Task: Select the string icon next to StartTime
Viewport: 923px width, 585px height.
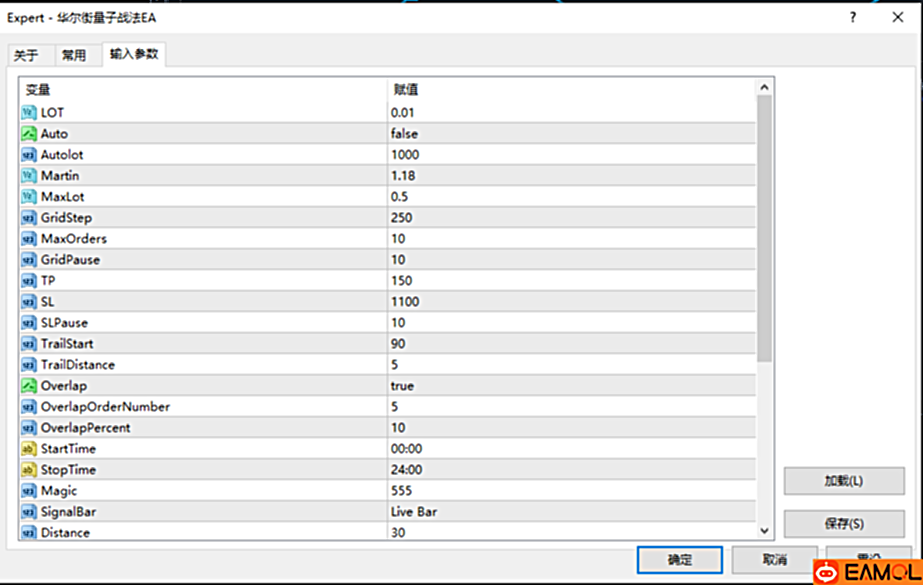Action: click(x=29, y=448)
